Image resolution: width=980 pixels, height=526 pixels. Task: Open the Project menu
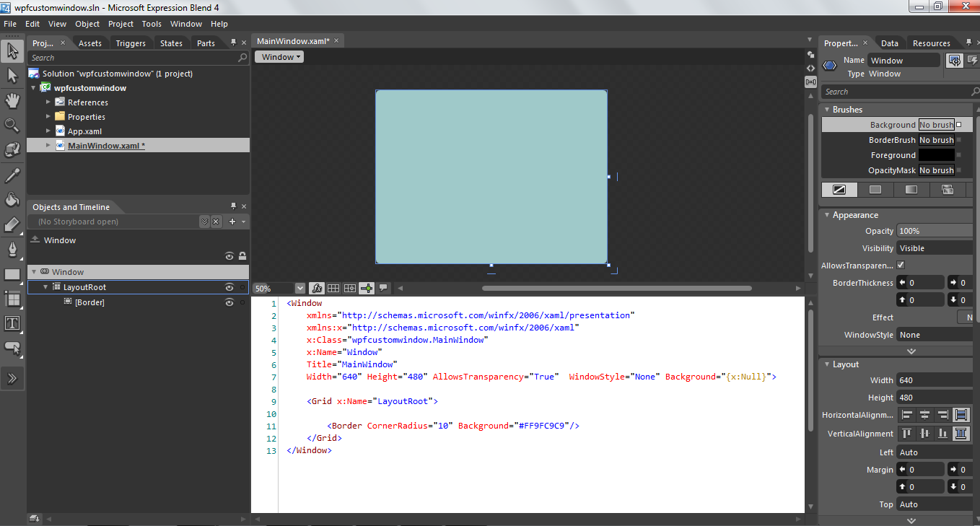tap(120, 23)
